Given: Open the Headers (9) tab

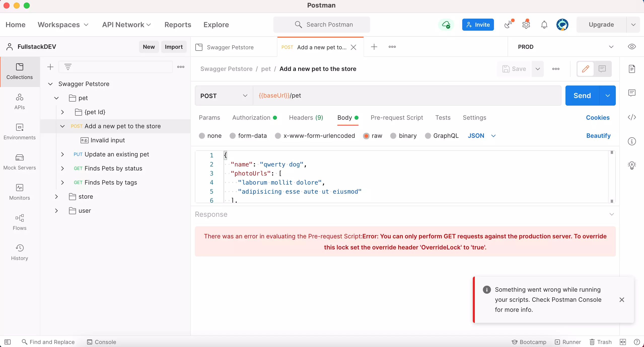Looking at the screenshot, I should pyautogui.click(x=306, y=118).
